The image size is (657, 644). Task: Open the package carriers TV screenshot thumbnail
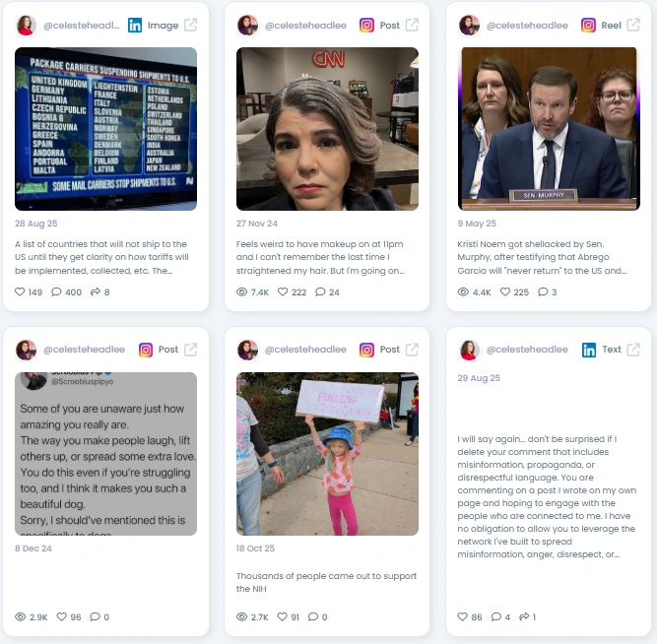coord(105,129)
